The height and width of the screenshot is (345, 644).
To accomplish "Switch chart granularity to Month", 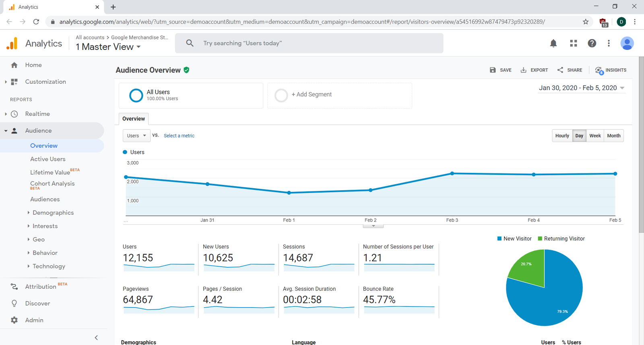I will (613, 136).
